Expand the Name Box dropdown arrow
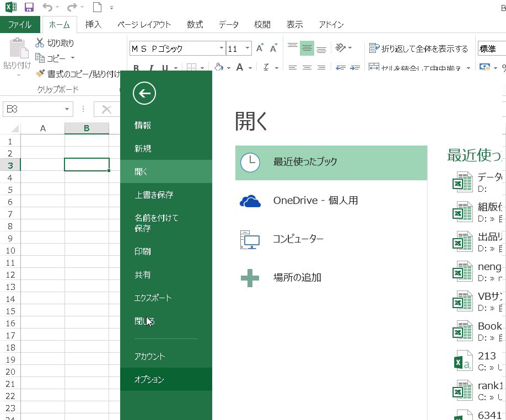The width and height of the screenshot is (506, 420). point(67,109)
